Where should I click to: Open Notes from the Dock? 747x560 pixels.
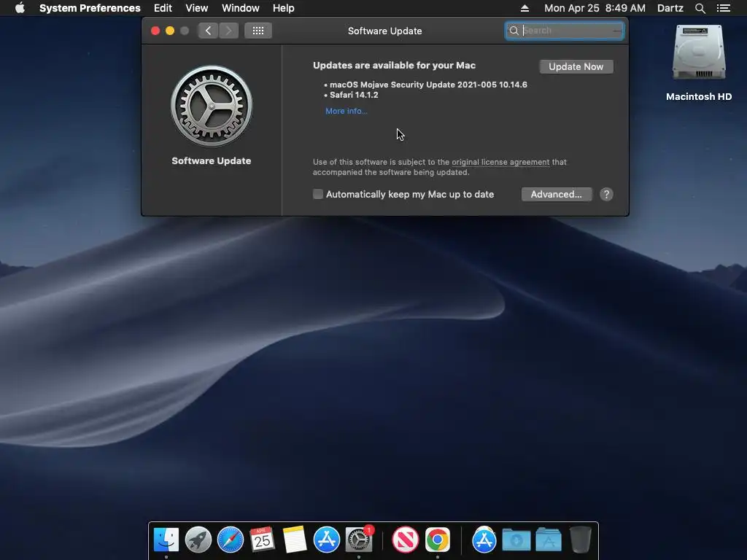pos(295,540)
